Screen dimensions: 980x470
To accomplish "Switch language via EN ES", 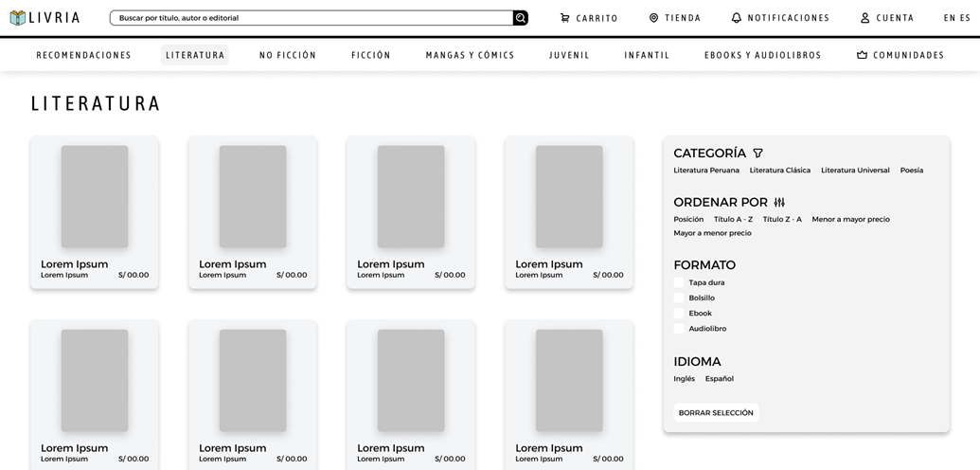I will pyautogui.click(x=957, y=18).
